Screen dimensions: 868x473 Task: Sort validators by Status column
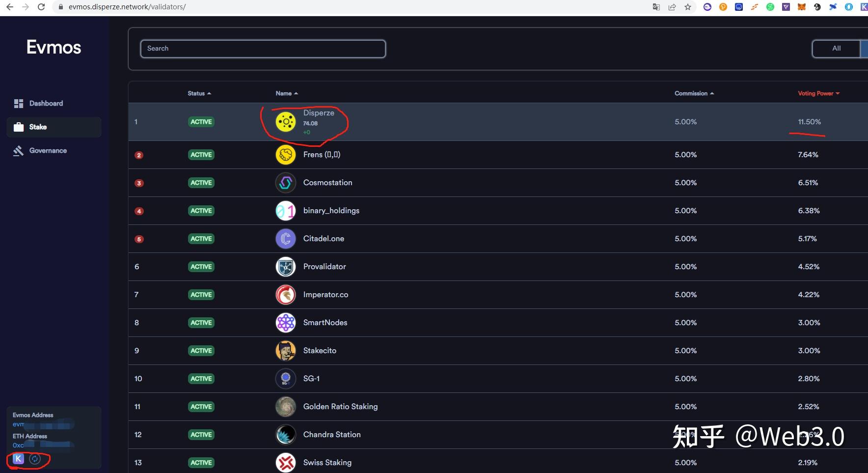(x=199, y=93)
